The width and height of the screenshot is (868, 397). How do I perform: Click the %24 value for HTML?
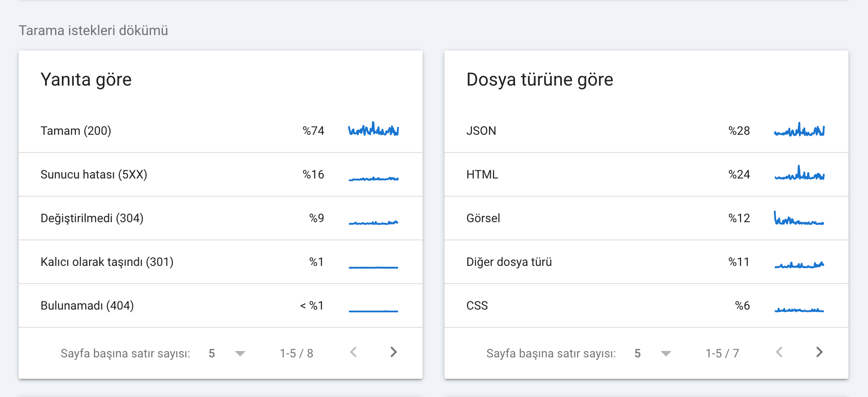coord(739,174)
